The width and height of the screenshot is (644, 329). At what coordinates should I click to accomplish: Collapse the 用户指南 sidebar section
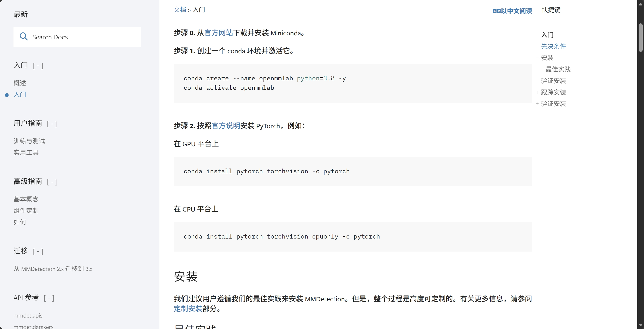[x=52, y=124]
